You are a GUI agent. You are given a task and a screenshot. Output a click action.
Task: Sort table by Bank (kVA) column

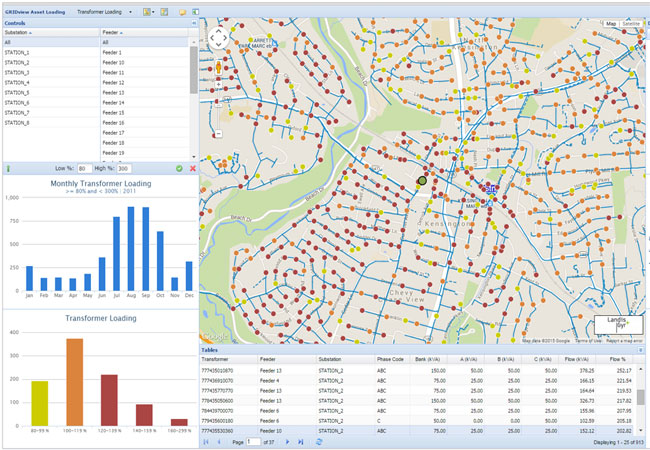(x=428, y=359)
